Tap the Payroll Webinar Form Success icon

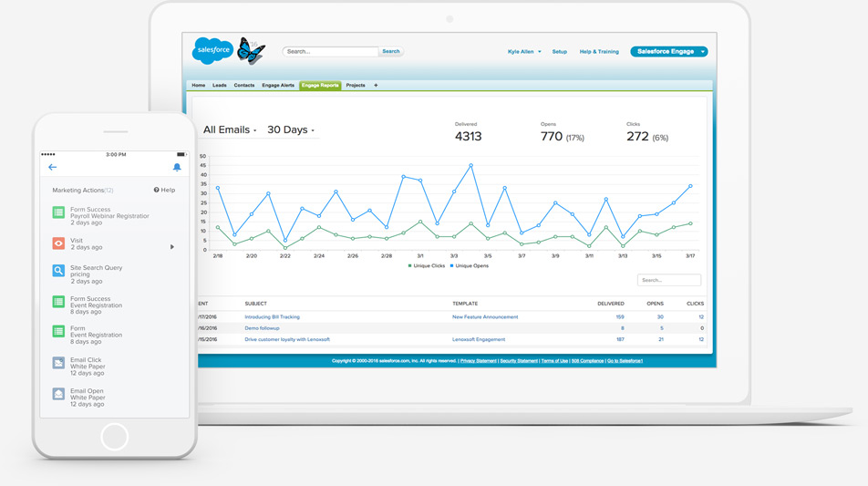pos(58,212)
